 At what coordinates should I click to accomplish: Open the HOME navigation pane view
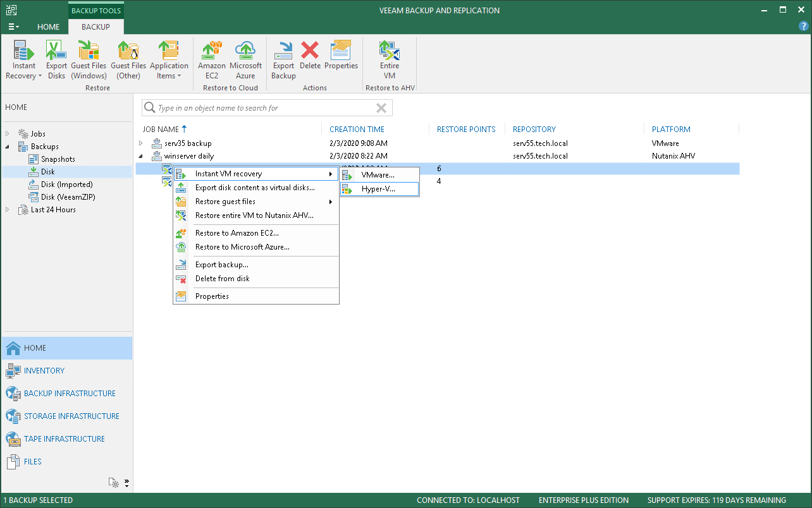[67, 348]
